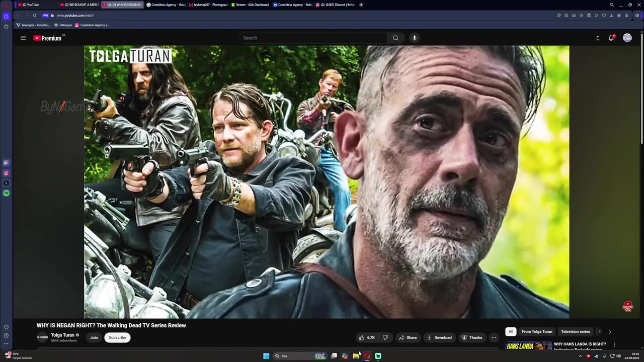Open the sidebar heart favorites icon
Screen dimensions: 644x362
pyautogui.click(x=6, y=327)
